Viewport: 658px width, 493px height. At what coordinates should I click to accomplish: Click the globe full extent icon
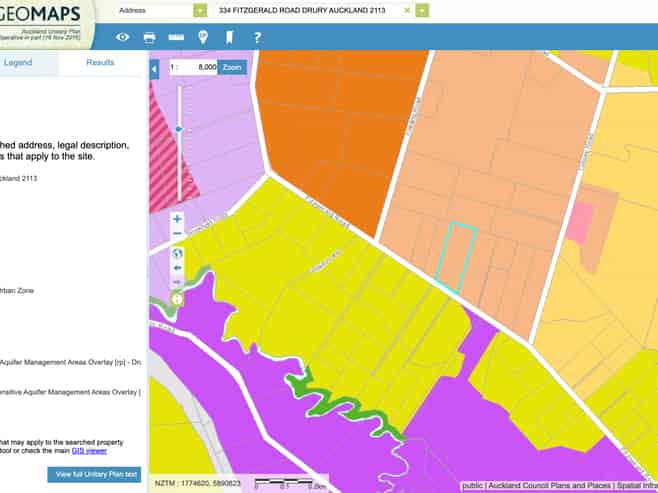click(177, 252)
